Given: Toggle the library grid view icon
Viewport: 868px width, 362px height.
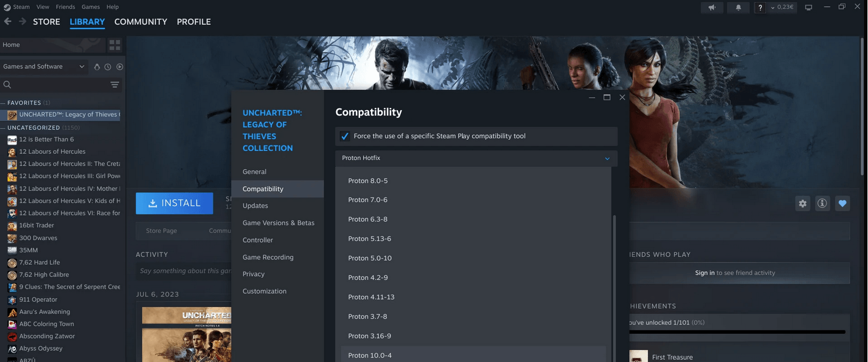Looking at the screenshot, I should click(115, 45).
